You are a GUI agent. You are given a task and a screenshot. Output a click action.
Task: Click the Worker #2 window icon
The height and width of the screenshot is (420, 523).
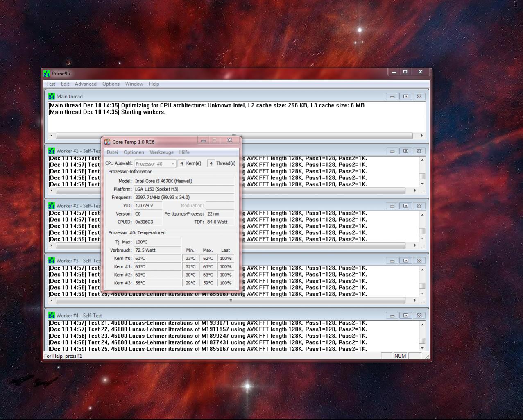[51, 206]
